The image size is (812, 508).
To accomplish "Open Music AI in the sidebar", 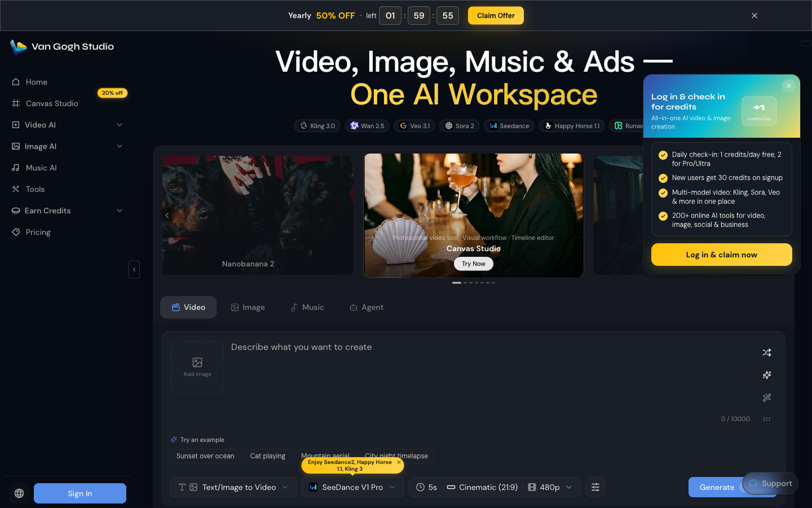I will pyautogui.click(x=68, y=168).
